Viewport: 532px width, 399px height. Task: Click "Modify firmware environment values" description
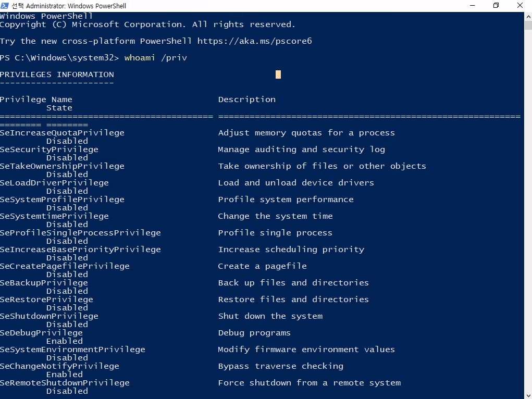(306, 349)
